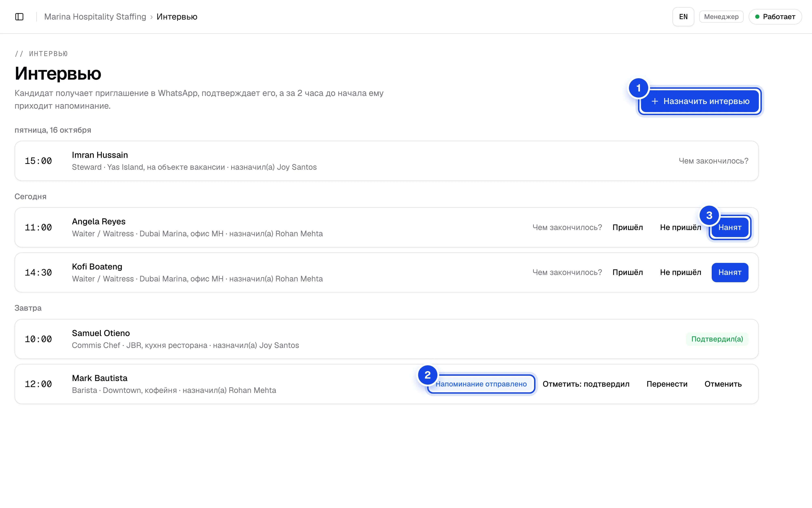This screenshot has width=812, height=508.
Task: Mark Kofi Boateng as Нанят
Action: coord(730,272)
